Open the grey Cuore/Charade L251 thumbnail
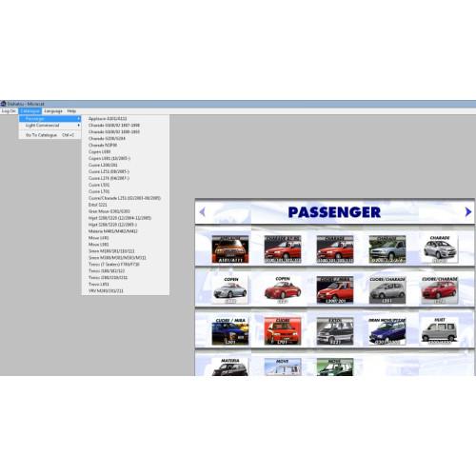476x476 pixels. tap(387, 289)
